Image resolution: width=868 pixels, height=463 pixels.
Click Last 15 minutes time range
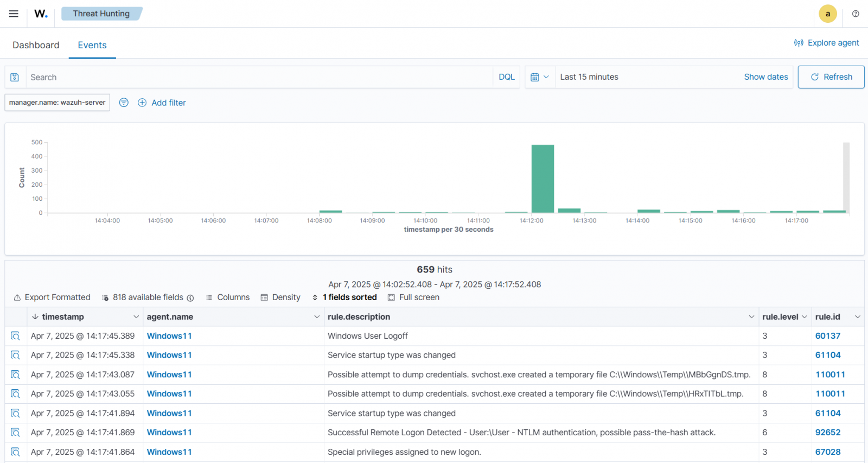589,77
